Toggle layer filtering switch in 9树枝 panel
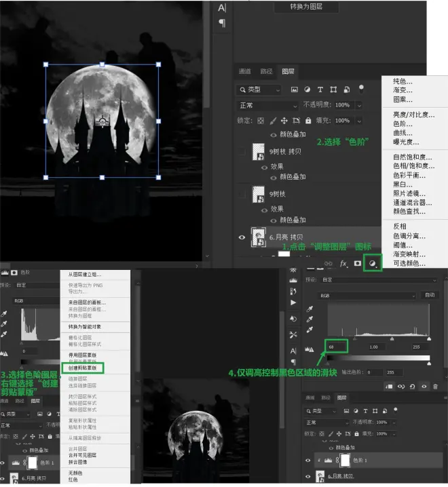 click(361, 89)
